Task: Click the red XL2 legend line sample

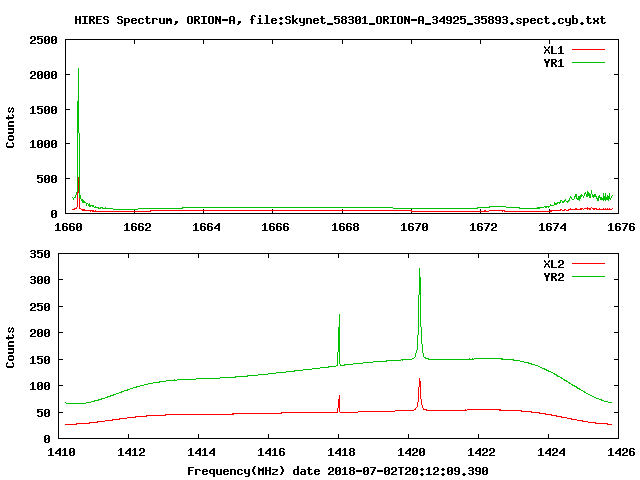Action: [x=588, y=264]
